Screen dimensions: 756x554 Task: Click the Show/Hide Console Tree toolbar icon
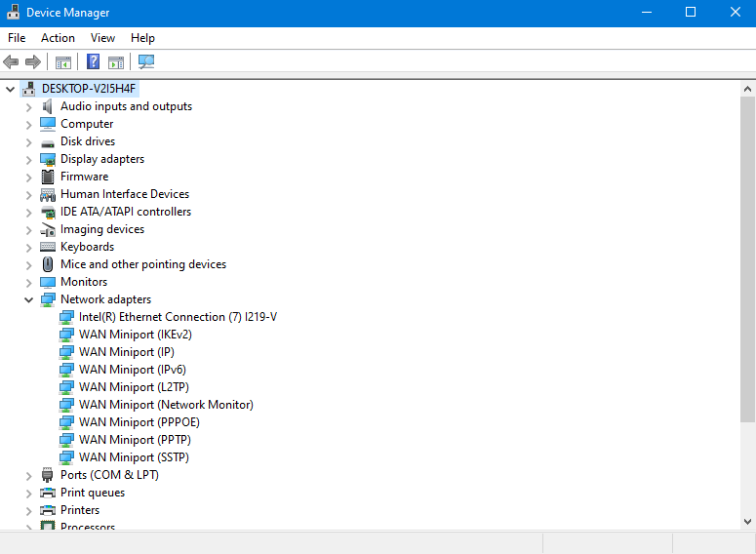[63, 61]
